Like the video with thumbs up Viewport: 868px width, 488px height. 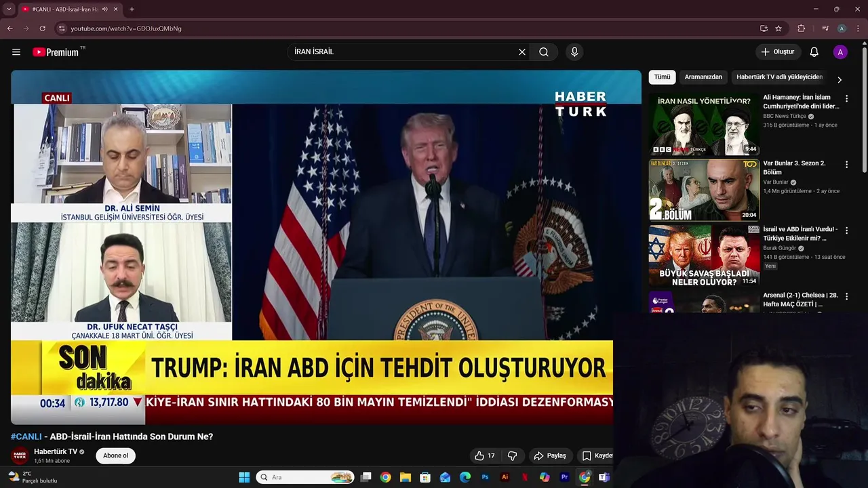pyautogui.click(x=485, y=455)
